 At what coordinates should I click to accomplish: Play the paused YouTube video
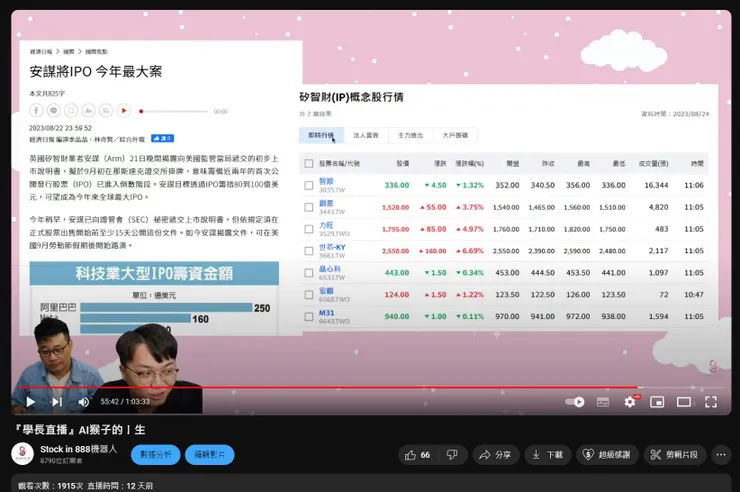(31, 402)
